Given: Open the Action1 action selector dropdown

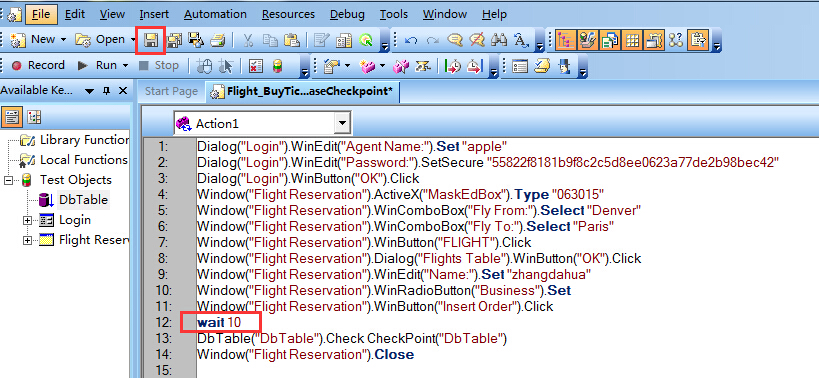Looking at the screenshot, I should [x=343, y=124].
